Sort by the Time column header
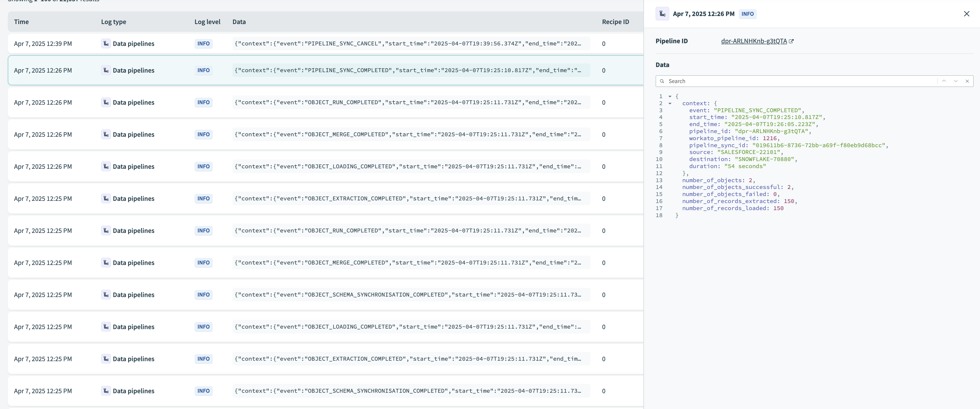This screenshot has width=980, height=409. tap(21, 22)
